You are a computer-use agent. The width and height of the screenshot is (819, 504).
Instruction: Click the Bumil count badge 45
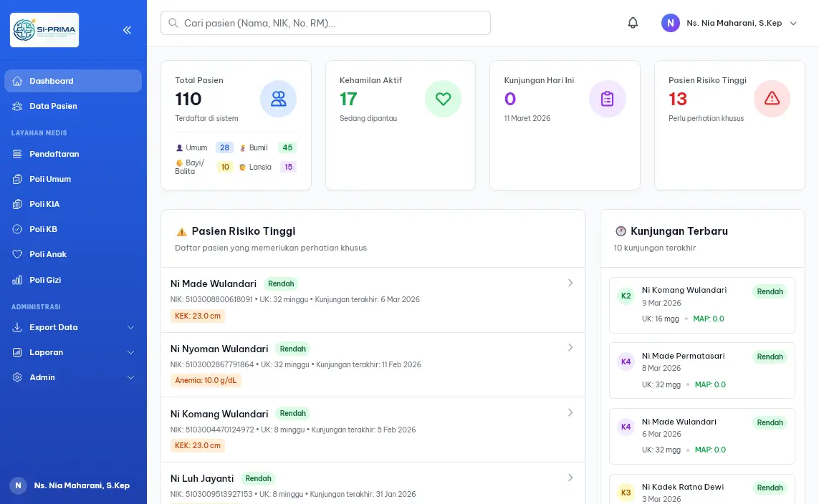click(x=287, y=147)
